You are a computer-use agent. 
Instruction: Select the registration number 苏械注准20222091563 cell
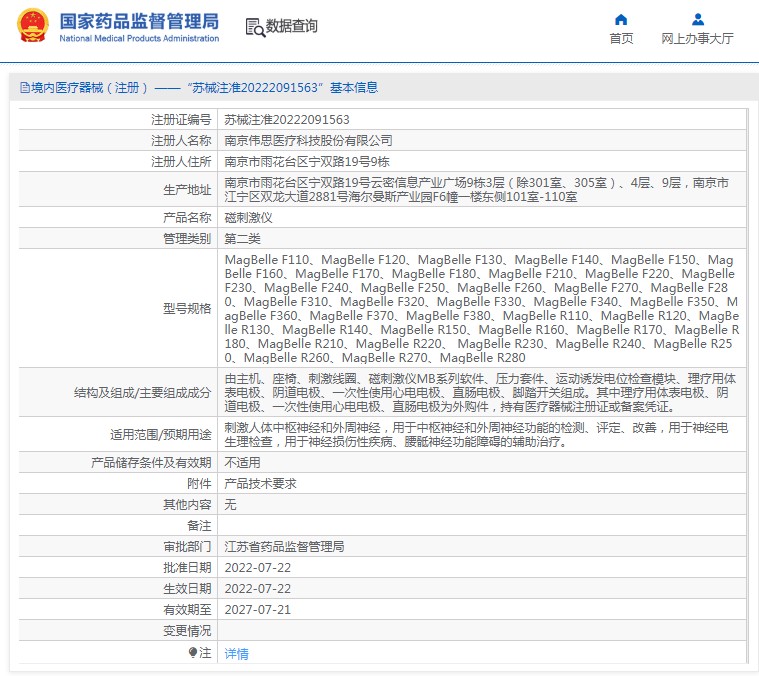coord(286,119)
